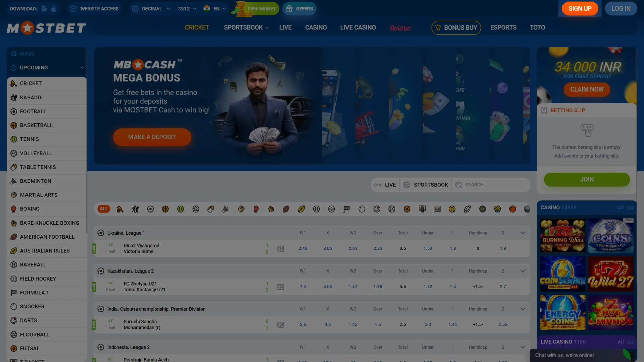
Task: Collapse the Indonesia League 2 section
Action: pyautogui.click(x=523, y=347)
